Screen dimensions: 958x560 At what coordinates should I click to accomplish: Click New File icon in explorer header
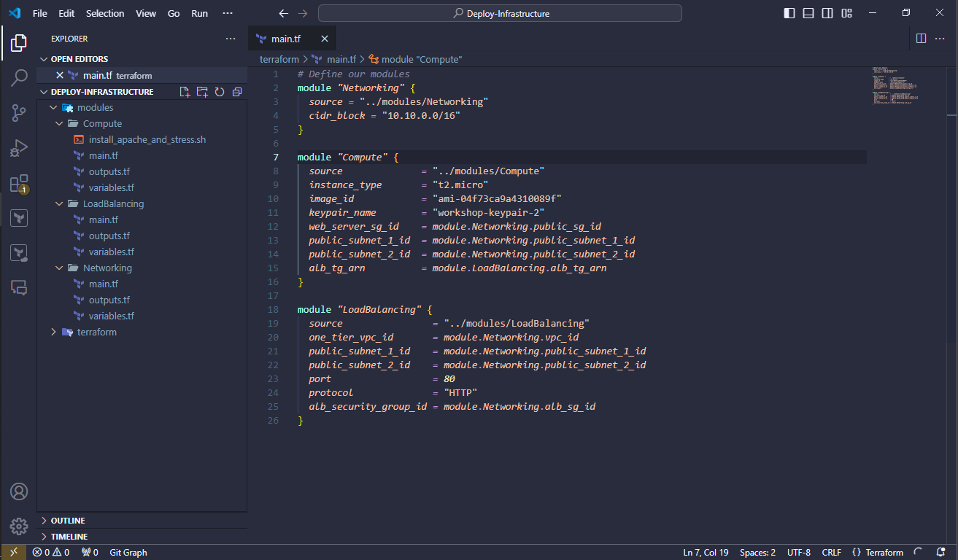point(185,92)
